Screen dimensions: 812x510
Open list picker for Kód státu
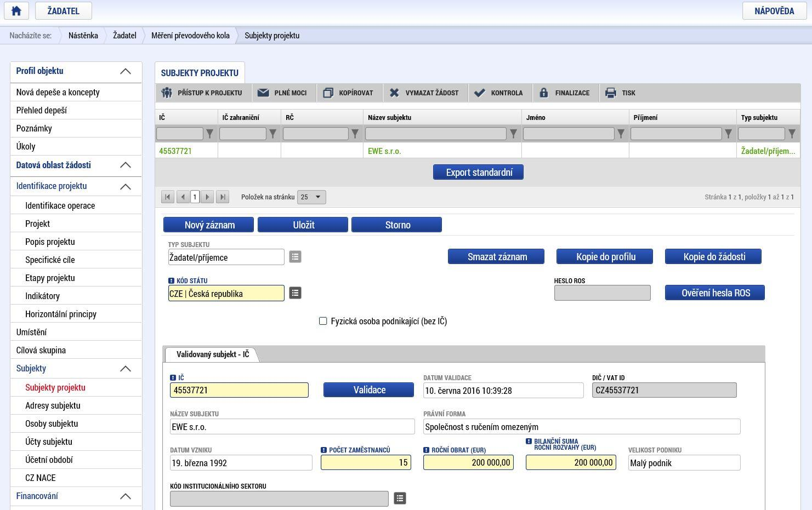tap(295, 293)
